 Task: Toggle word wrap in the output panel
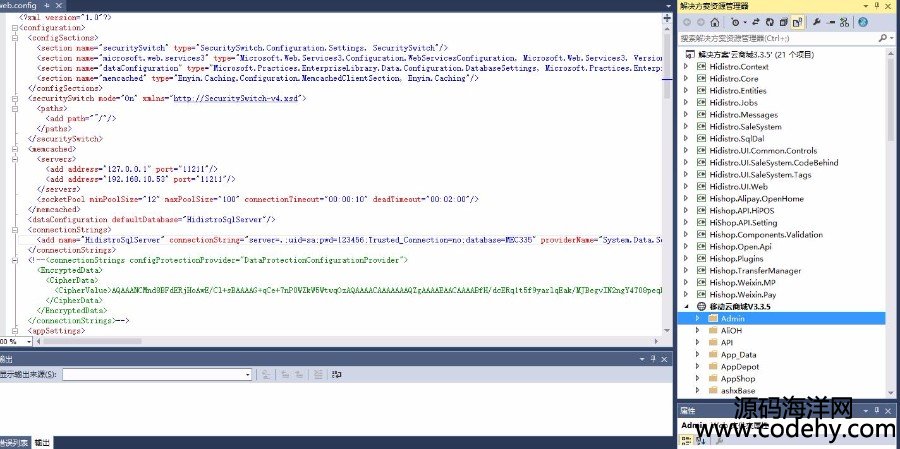[x=337, y=374]
